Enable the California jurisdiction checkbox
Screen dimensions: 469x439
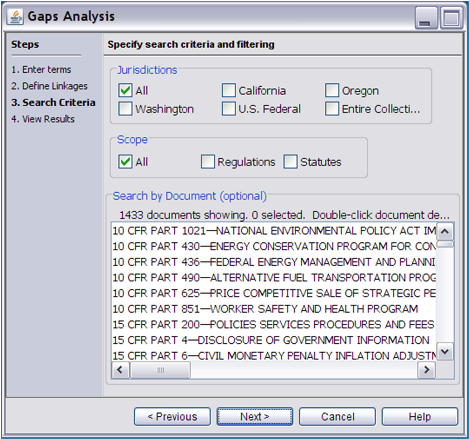pyautogui.click(x=229, y=90)
